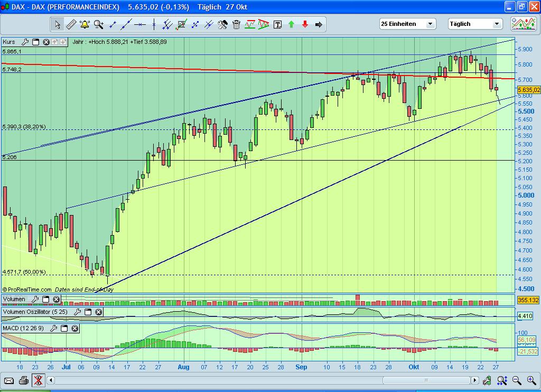Select the text annotation tool

click(277, 24)
